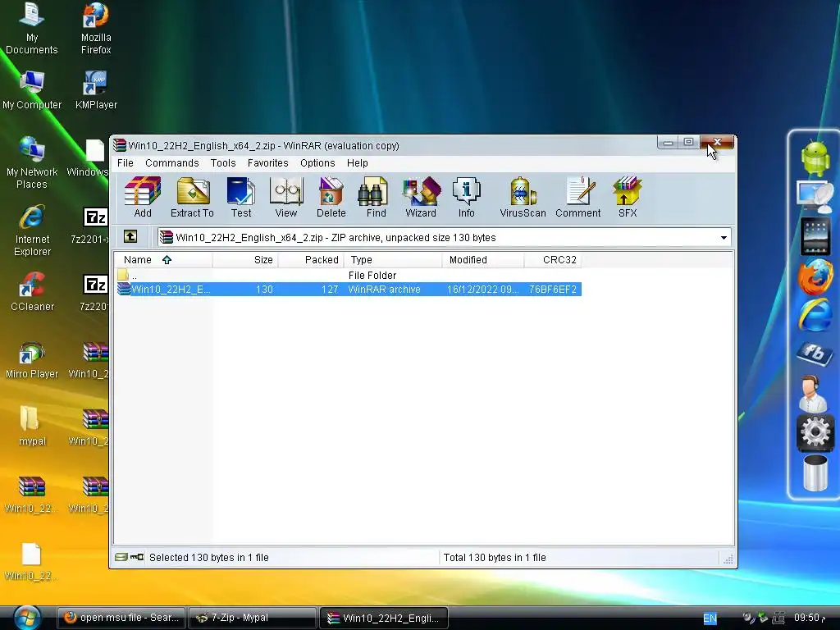Run VirusScan on the archive
The image size is (840, 630).
[x=523, y=197]
